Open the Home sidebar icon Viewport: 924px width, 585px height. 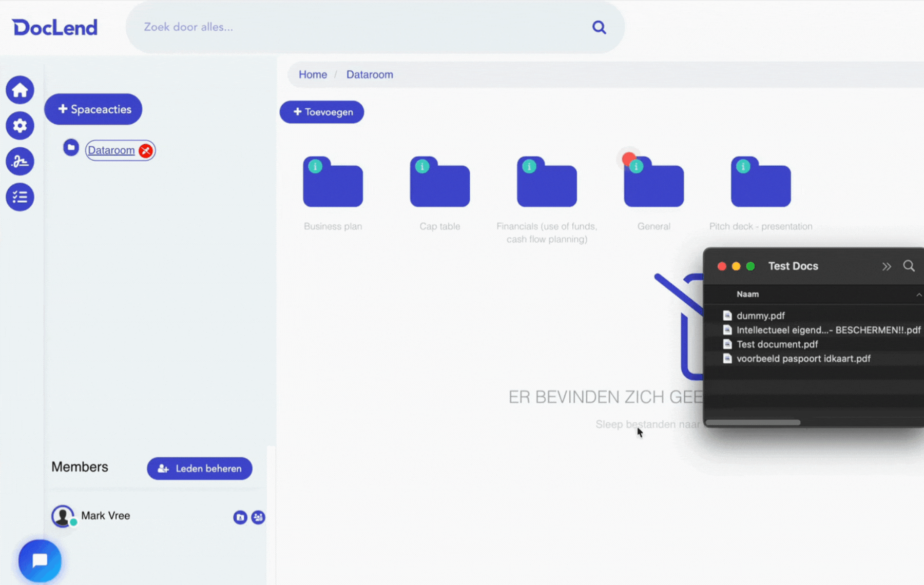(20, 90)
